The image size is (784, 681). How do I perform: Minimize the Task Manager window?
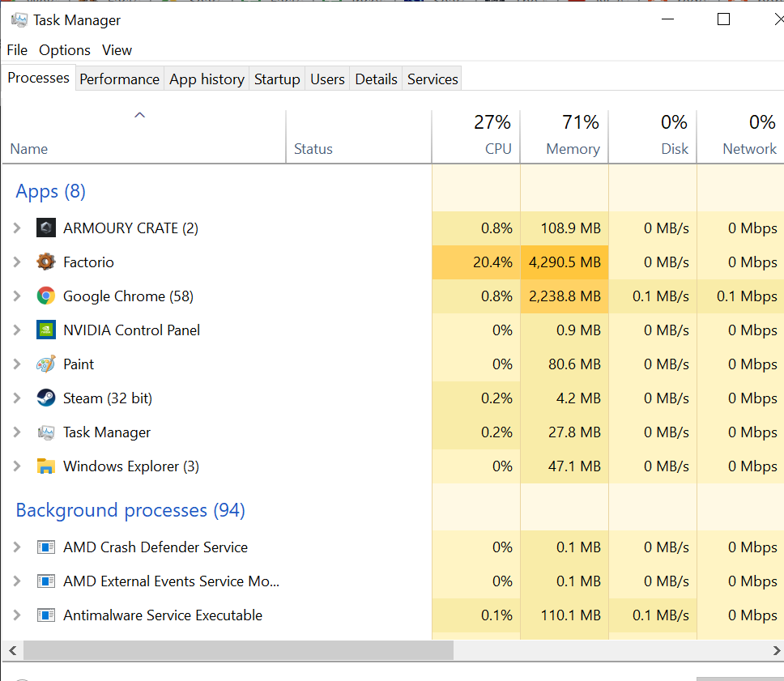(667, 19)
